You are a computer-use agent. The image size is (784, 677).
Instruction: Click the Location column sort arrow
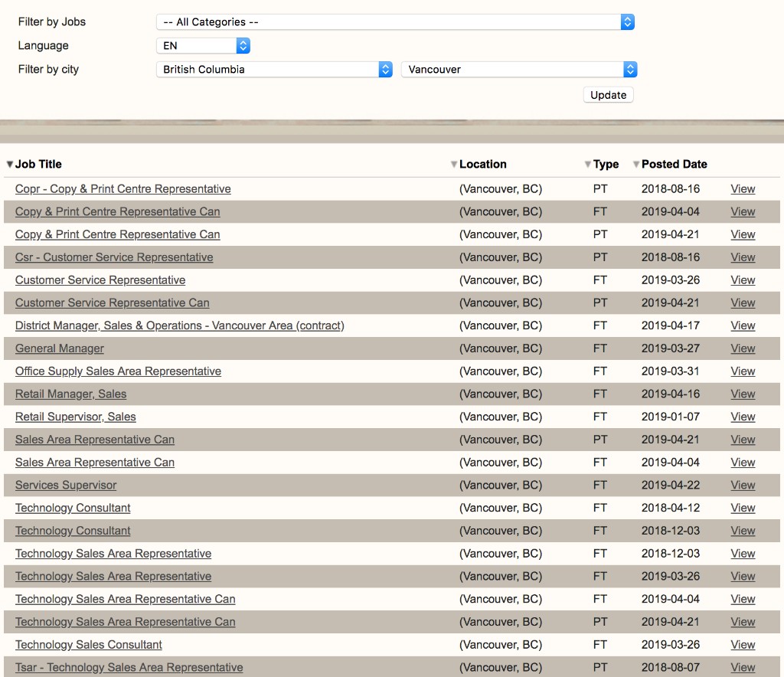click(x=454, y=165)
